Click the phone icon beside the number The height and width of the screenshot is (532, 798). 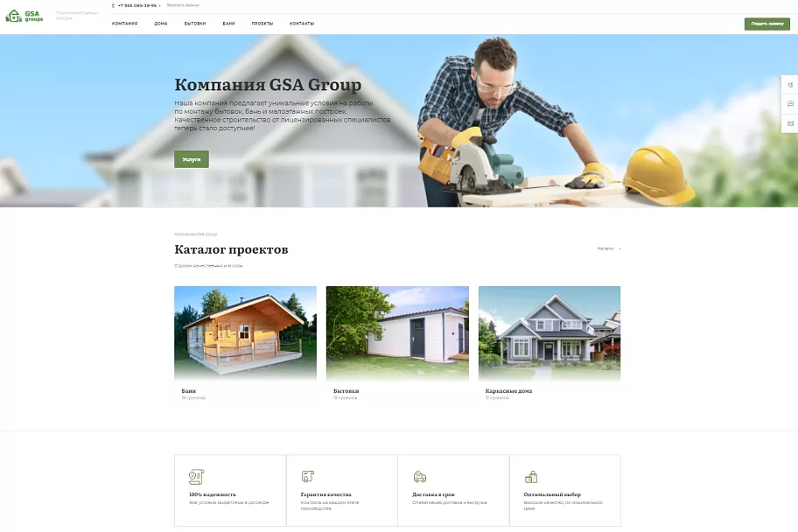114,5
